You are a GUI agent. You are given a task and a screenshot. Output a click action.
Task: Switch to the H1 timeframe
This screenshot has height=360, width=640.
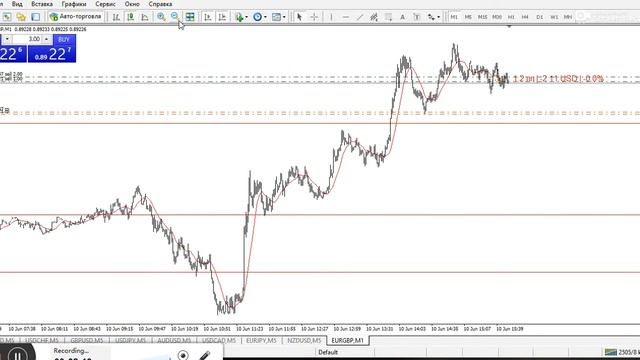point(511,17)
